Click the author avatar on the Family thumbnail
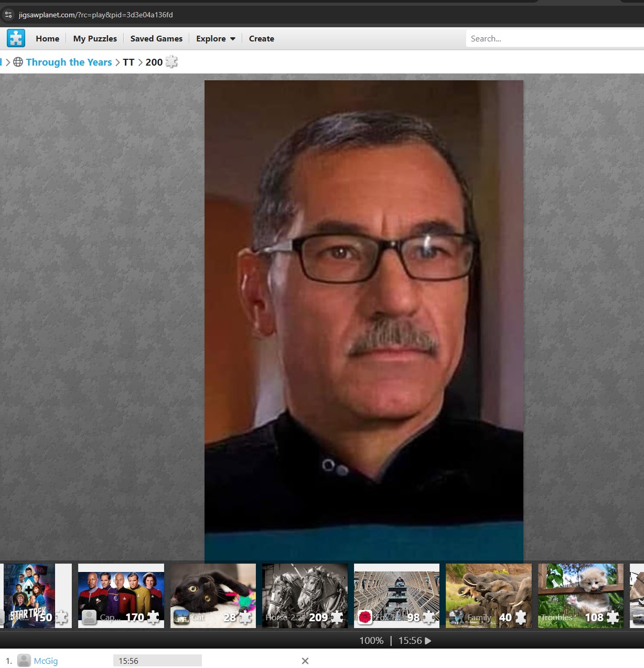The height and width of the screenshot is (668, 644). 457,618
